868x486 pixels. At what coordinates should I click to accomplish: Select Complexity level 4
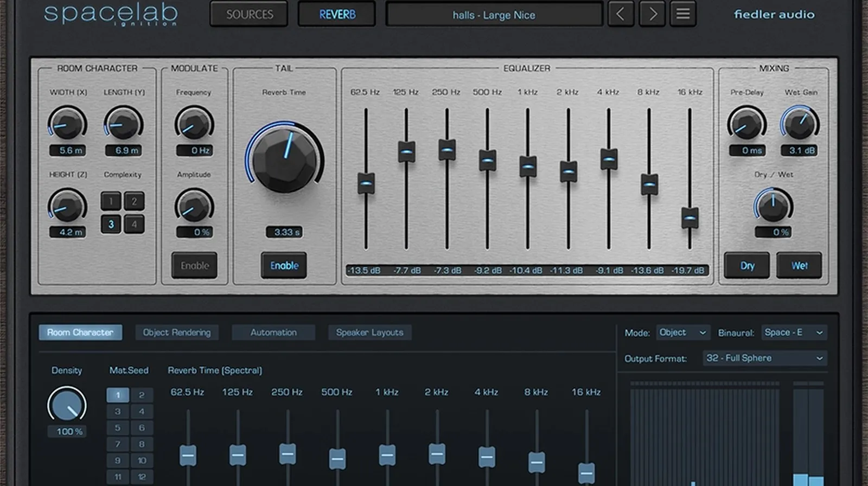134,224
